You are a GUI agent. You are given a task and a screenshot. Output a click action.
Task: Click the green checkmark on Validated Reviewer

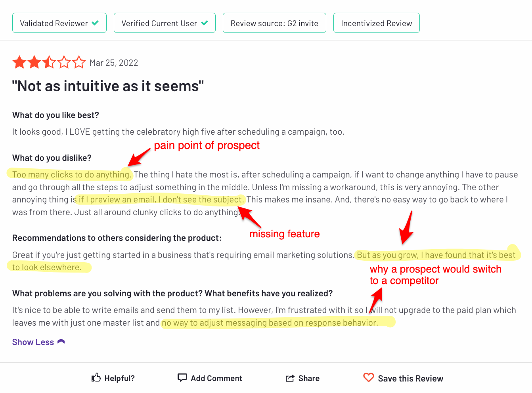95,23
